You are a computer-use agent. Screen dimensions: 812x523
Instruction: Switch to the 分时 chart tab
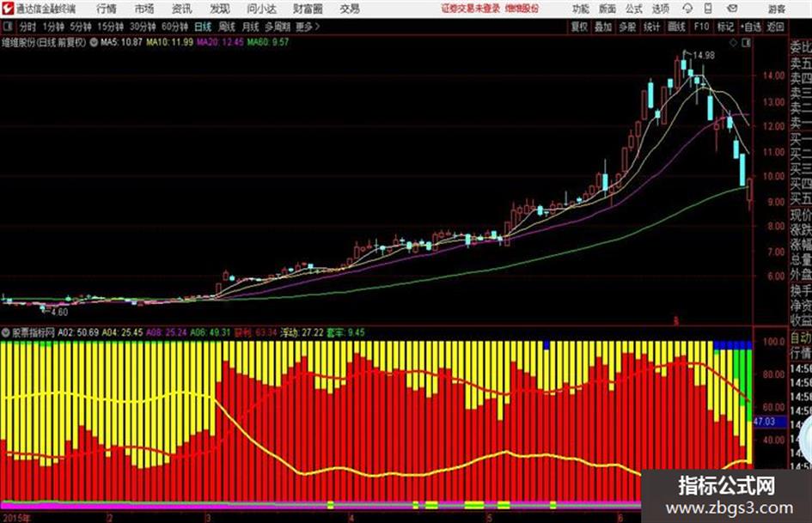[x=27, y=27]
